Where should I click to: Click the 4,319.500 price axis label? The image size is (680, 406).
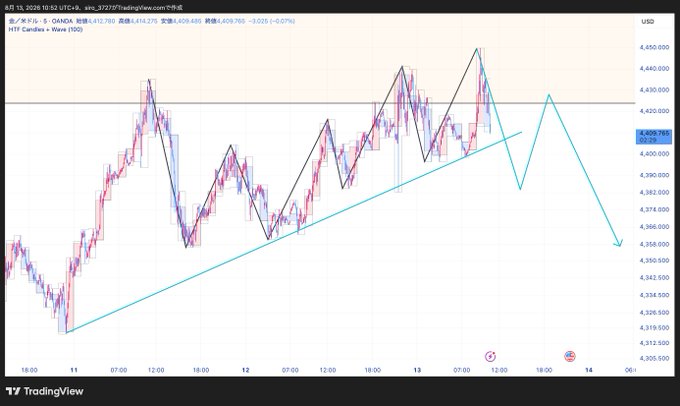(654, 327)
